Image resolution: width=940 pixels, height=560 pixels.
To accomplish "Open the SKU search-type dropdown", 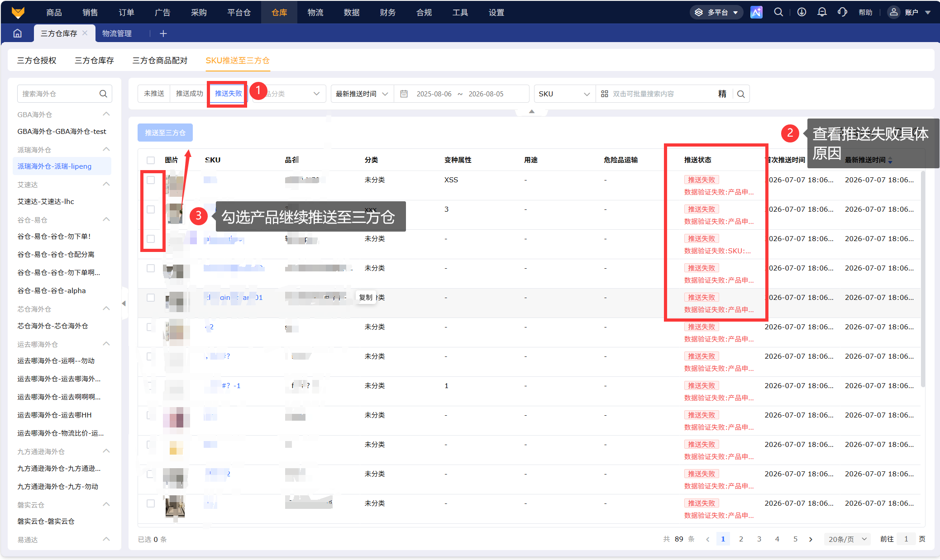I will [564, 94].
